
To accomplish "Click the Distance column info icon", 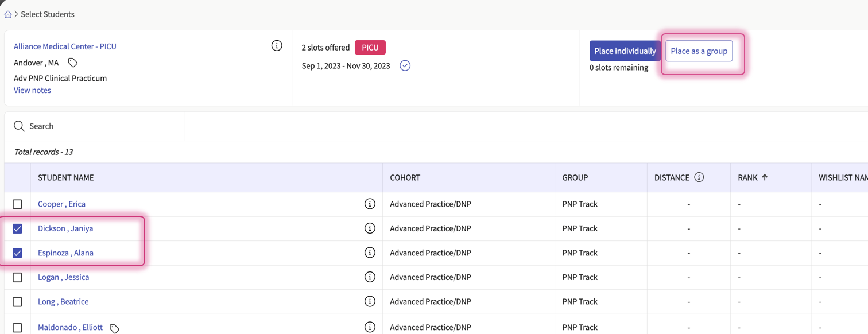I will 699,177.
